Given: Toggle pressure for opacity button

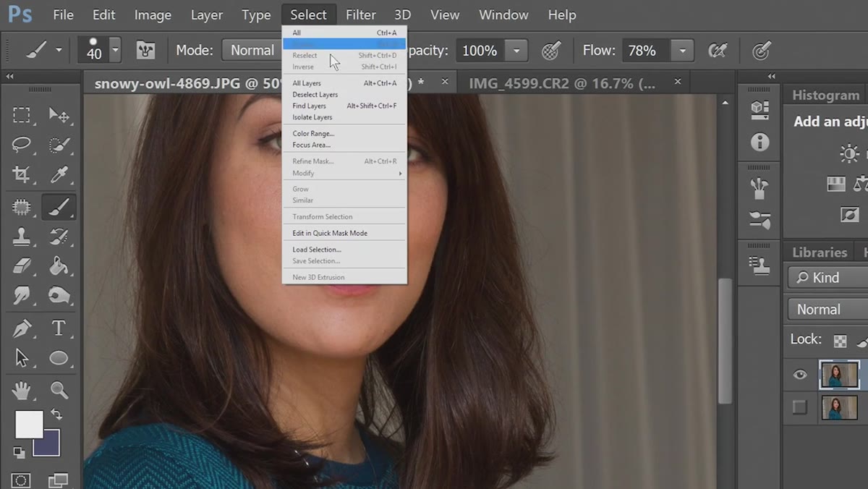Looking at the screenshot, I should point(551,51).
